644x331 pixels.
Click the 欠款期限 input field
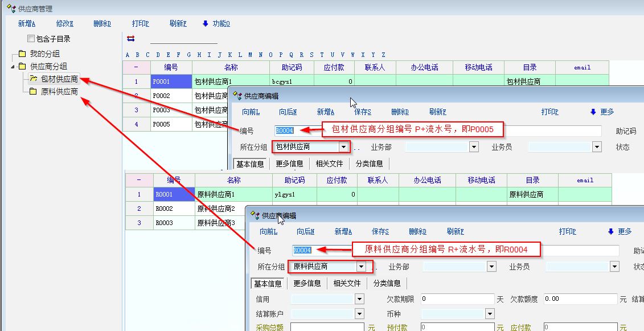[457, 299]
